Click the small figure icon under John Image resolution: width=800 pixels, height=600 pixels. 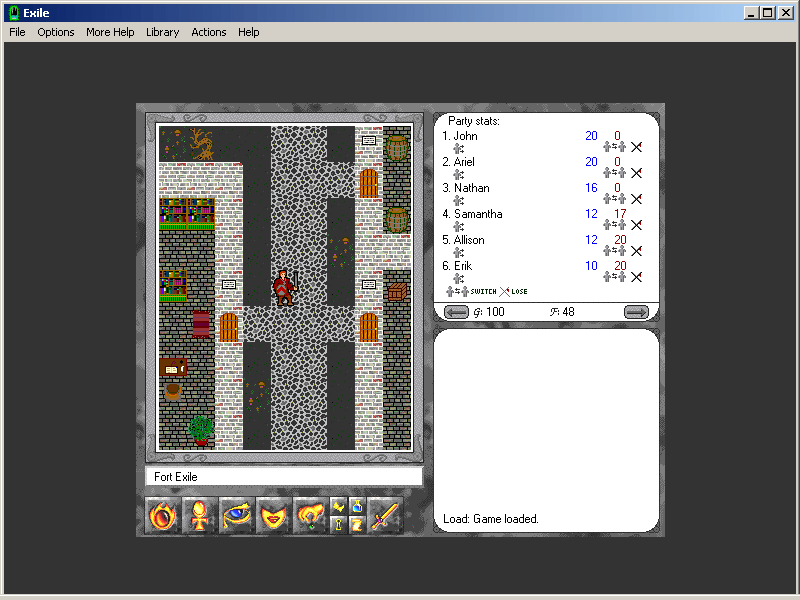click(x=458, y=149)
